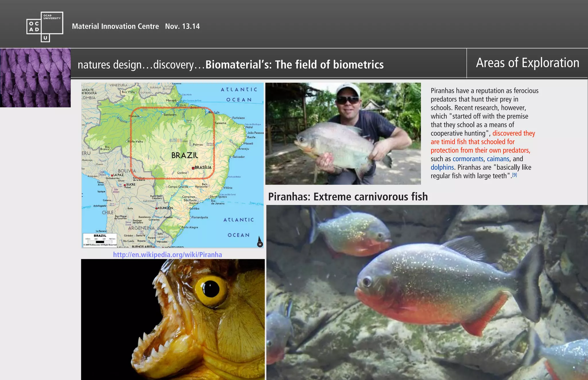Screen dimensions: 588x380
Task: Click the north compass icon on map
Action: (260, 241)
